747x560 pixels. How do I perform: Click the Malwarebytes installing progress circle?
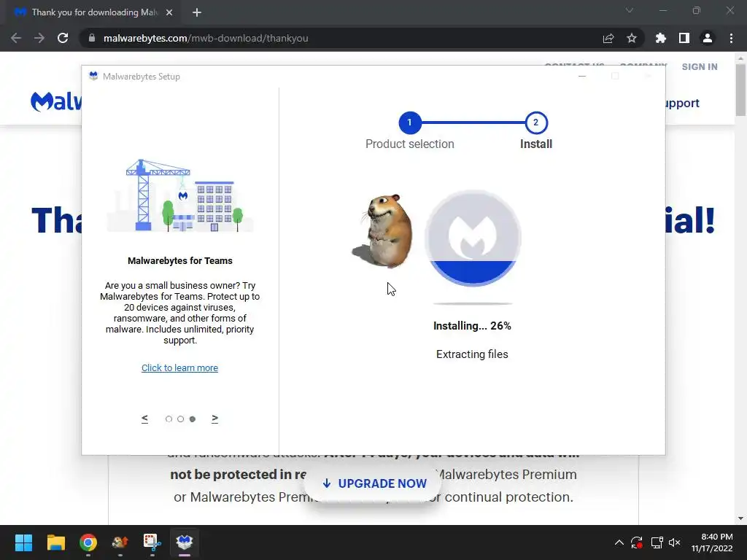coord(473,238)
